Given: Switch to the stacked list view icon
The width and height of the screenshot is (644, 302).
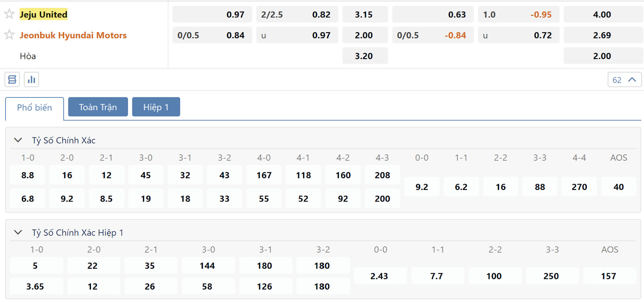Looking at the screenshot, I should [x=12, y=80].
